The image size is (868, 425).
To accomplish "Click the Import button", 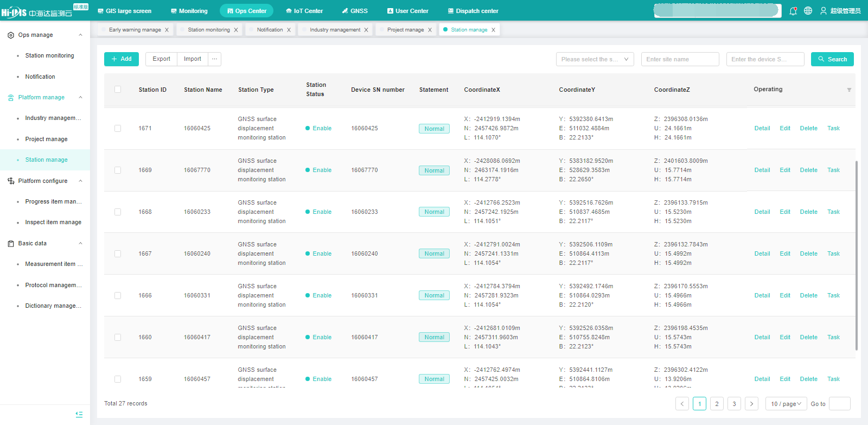I will (x=193, y=59).
